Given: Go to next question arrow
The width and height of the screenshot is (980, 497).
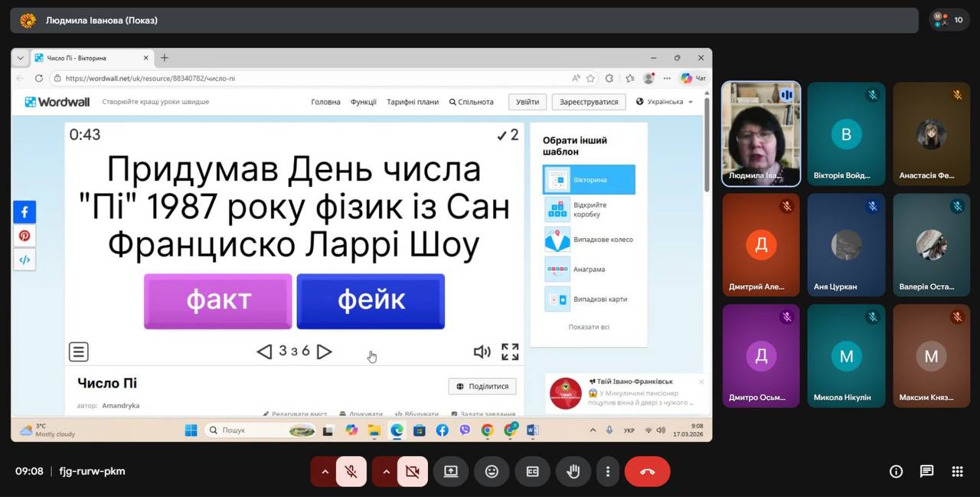Looking at the screenshot, I should click(325, 351).
